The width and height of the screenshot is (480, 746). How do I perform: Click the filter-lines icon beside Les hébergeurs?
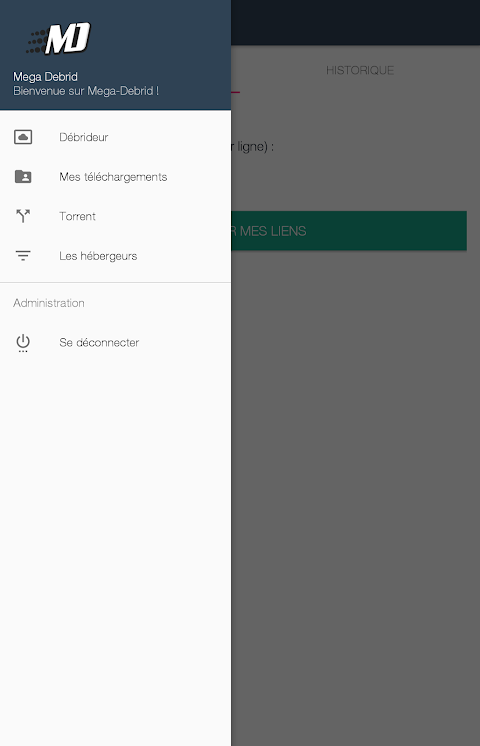[x=23, y=256]
